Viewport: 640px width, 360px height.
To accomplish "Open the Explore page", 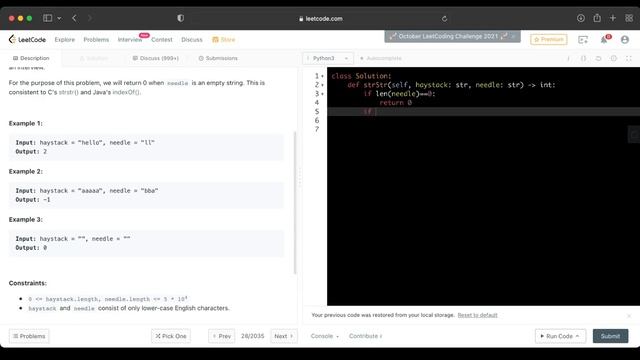I will coord(64,40).
